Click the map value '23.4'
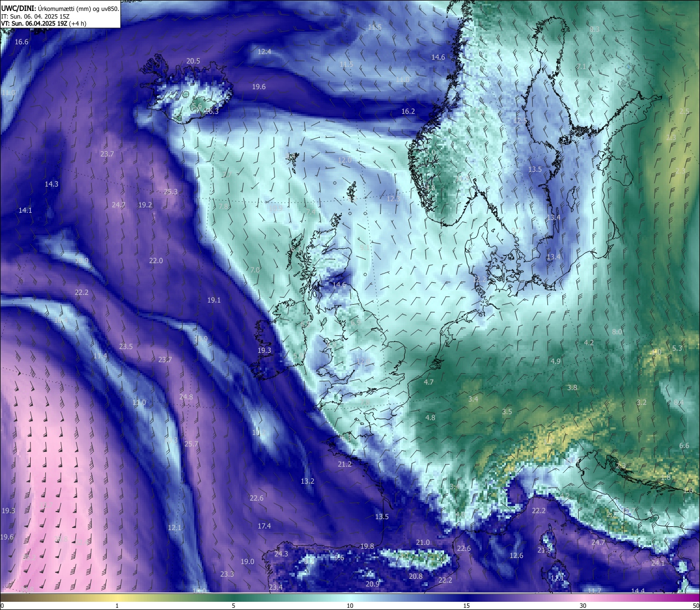This screenshot has height=610, width=700. (276, 587)
